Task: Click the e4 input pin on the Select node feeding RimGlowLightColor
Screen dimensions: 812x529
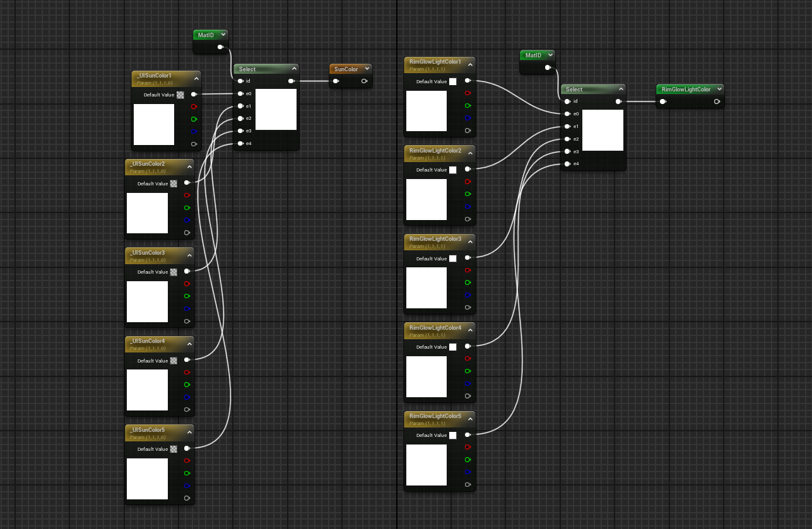Action: [567, 164]
